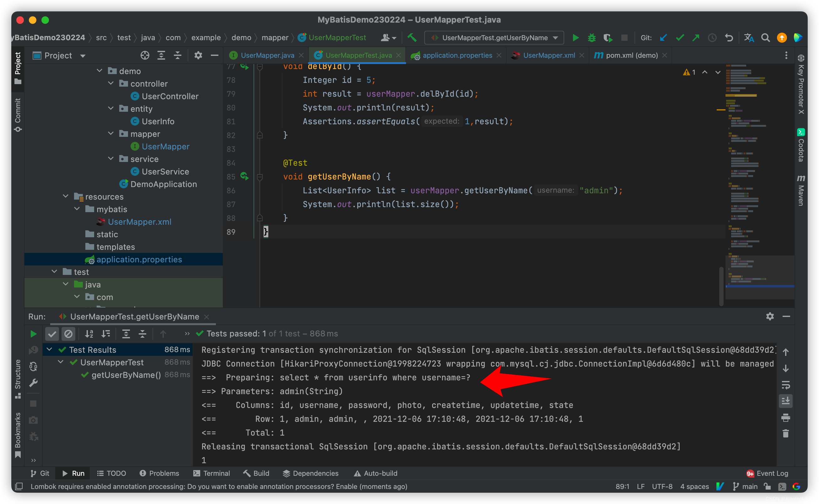Click the editor vertical scrollbar
Screen dimensions: 819x504
tap(721, 286)
